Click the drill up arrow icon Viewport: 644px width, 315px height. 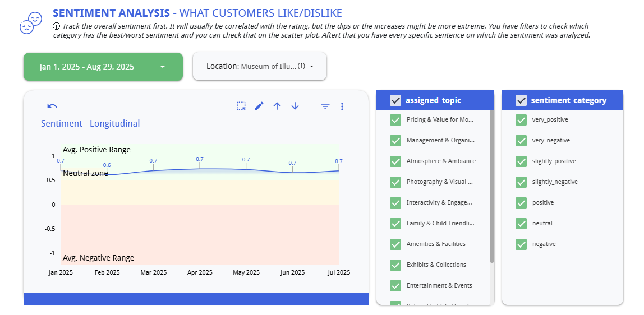[x=277, y=106]
